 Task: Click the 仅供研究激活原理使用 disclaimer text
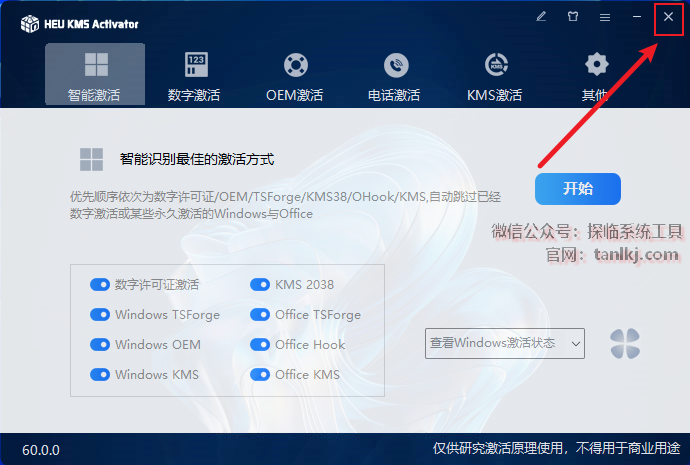point(556,448)
